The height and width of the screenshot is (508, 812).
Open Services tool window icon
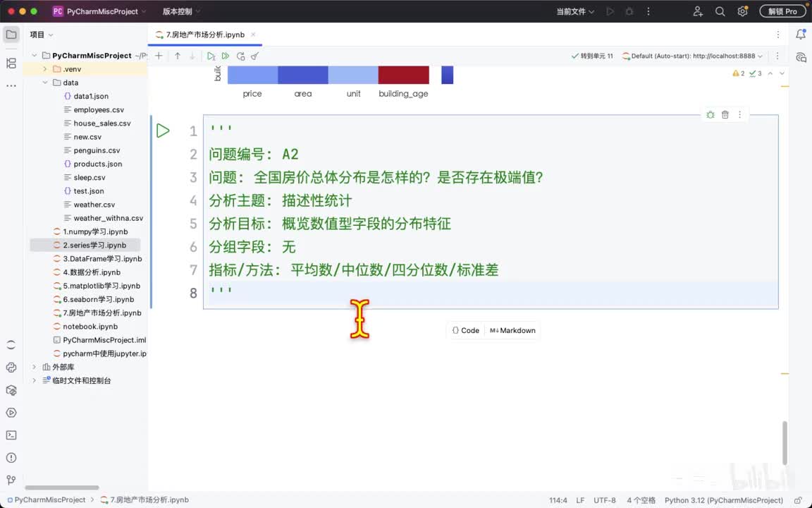[x=11, y=413]
